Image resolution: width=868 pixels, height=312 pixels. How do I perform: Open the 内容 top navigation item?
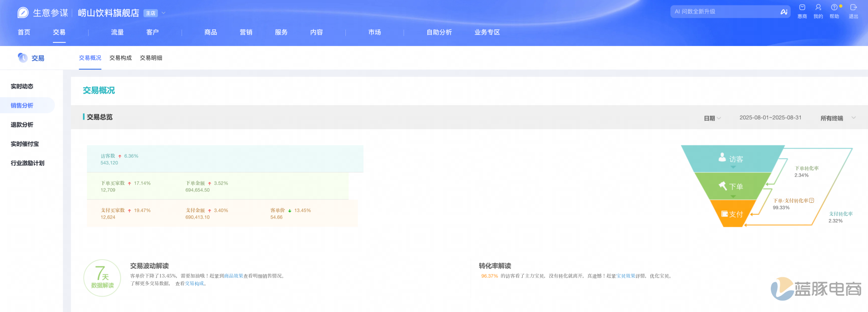click(x=316, y=32)
